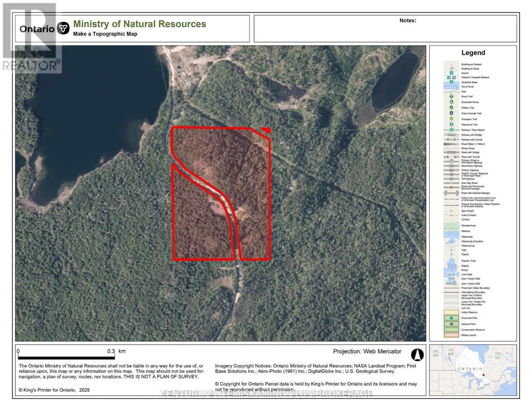Image resolution: width=532 pixels, height=411 pixels.
Task: Click the Seaplane Base legend symbol
Action: (x=451, y=82)
